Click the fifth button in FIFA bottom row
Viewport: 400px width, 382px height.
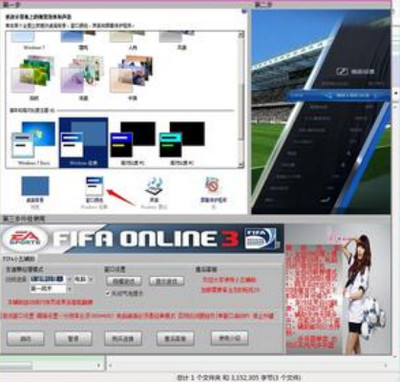point(230,338)
